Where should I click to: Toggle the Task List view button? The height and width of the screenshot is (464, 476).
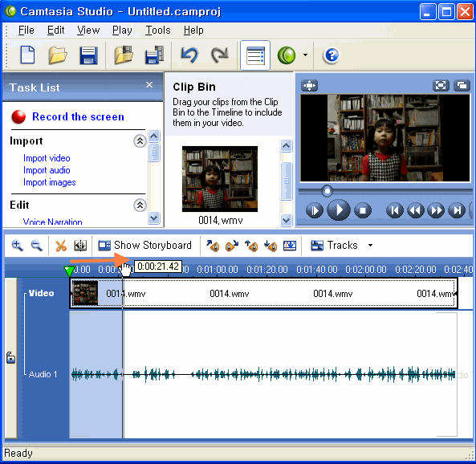[255, 55]
